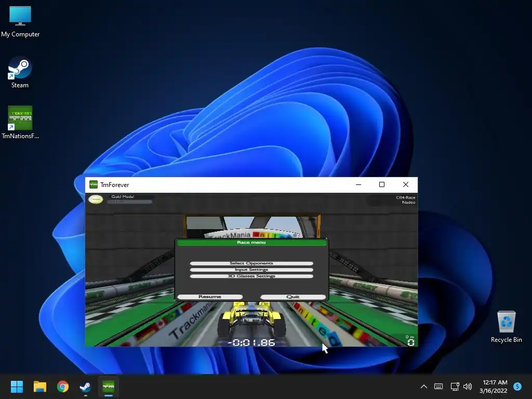This screenshot has width=532, height=399.
Task: Open the touch keyboard tray icon
Action: click(x=438, y=387)
